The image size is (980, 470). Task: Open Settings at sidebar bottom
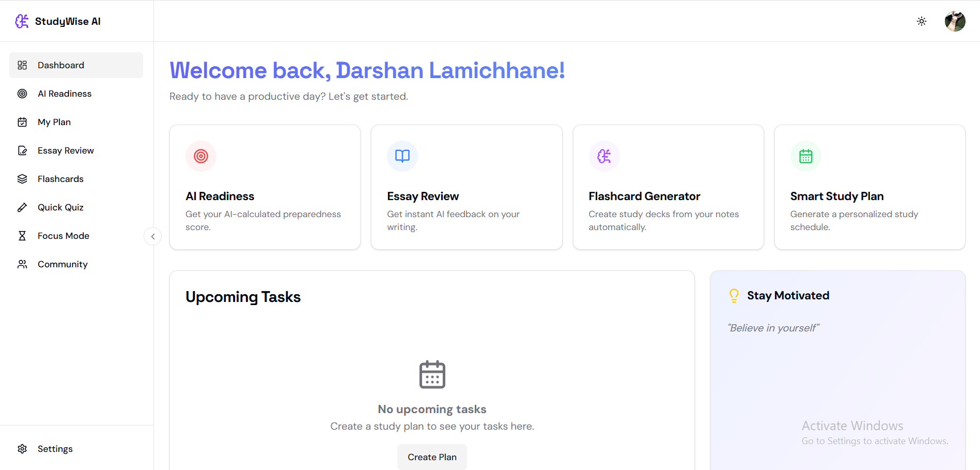coord(76,449)
